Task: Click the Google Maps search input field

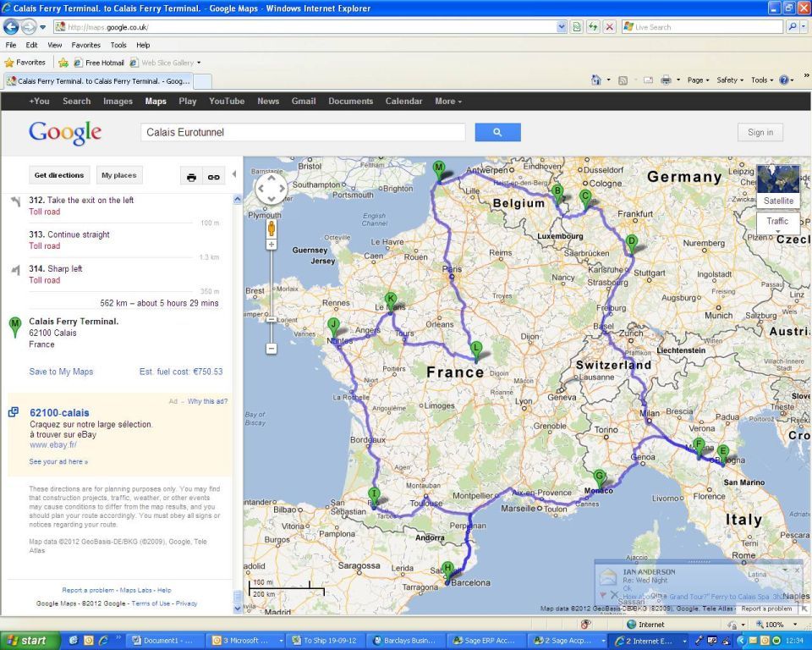Action: click(303, 132)
